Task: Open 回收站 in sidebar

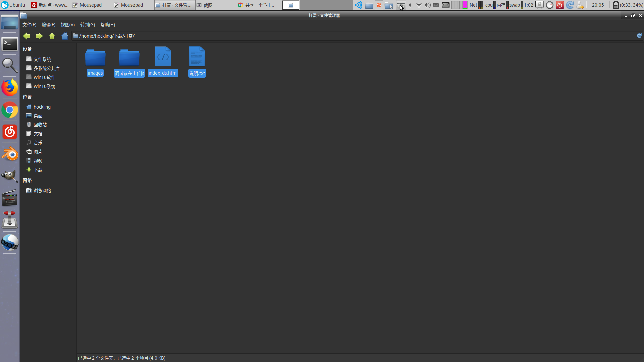Action: [x=40, y=125]
